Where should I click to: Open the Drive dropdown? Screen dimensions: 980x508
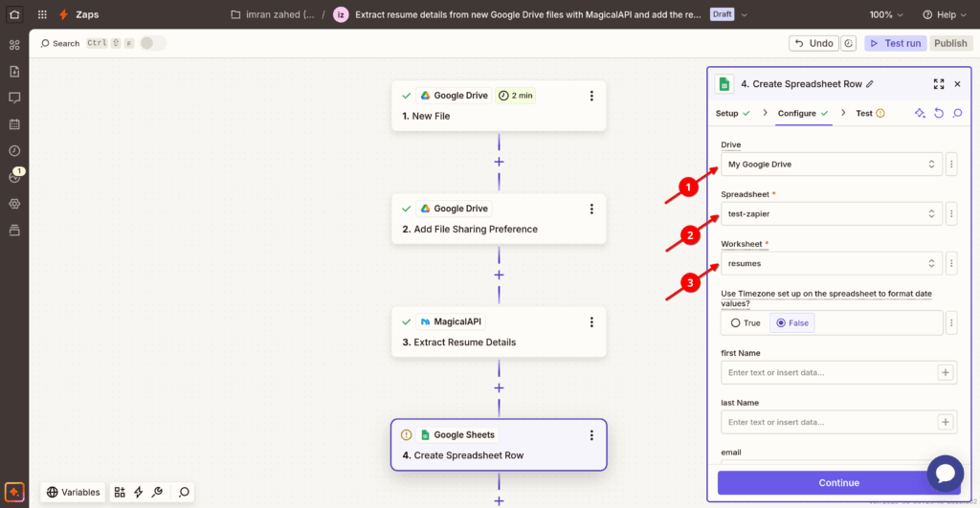tap(832, 165)
